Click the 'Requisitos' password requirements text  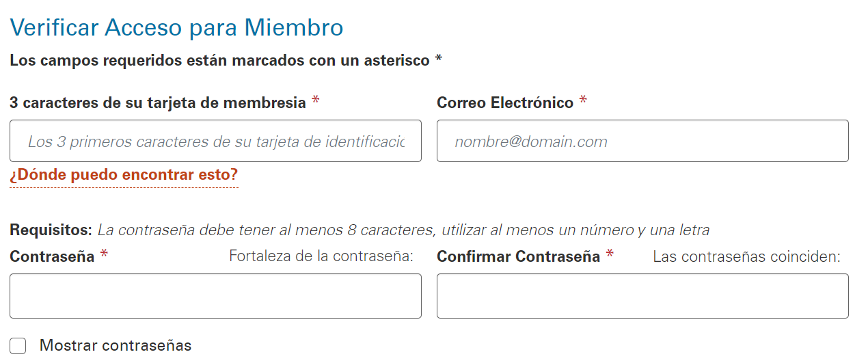point(360,230)
